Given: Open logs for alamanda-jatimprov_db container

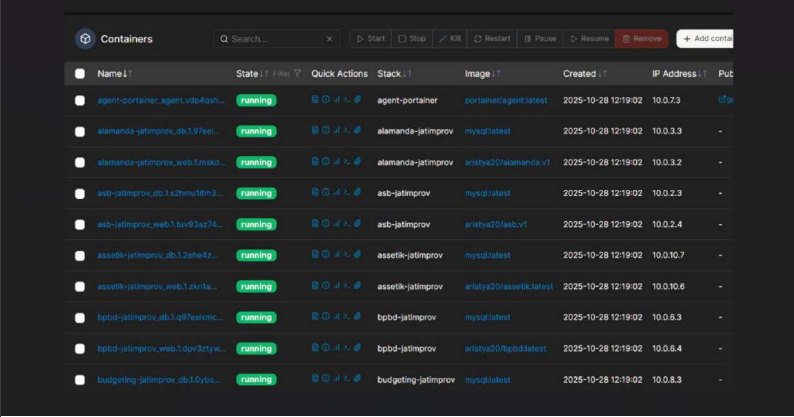Looking at the screenshot, I should point(315,130).
